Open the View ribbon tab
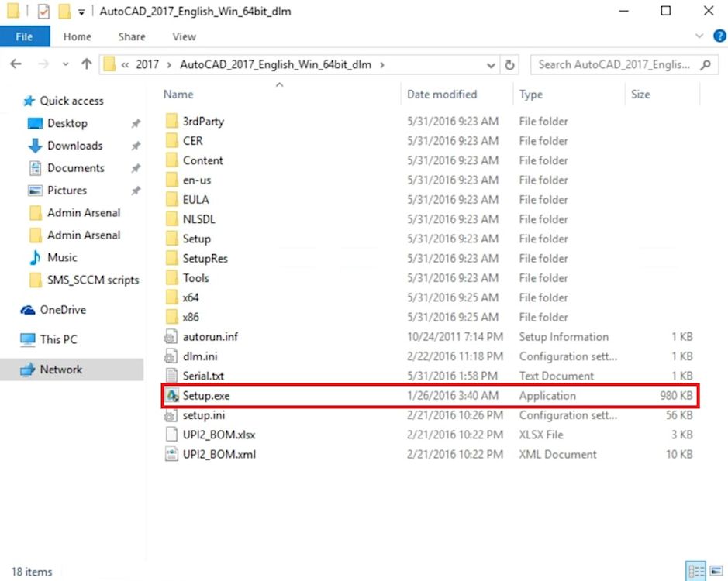 tap(184, 36)
